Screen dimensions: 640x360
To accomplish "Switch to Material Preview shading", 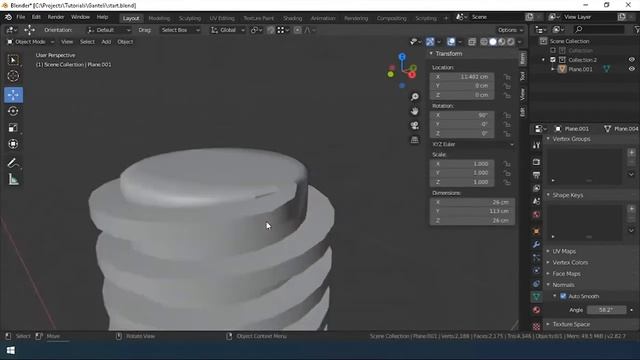I will pos(502,42).
